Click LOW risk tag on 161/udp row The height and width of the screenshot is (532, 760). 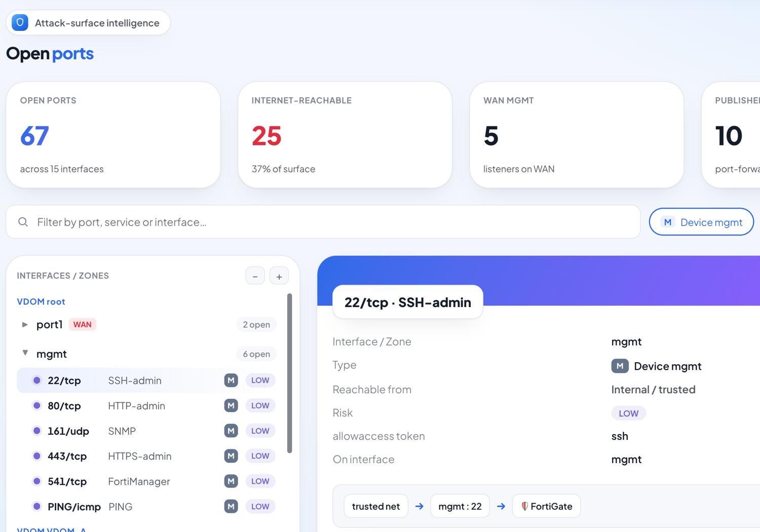pos(260,431)
